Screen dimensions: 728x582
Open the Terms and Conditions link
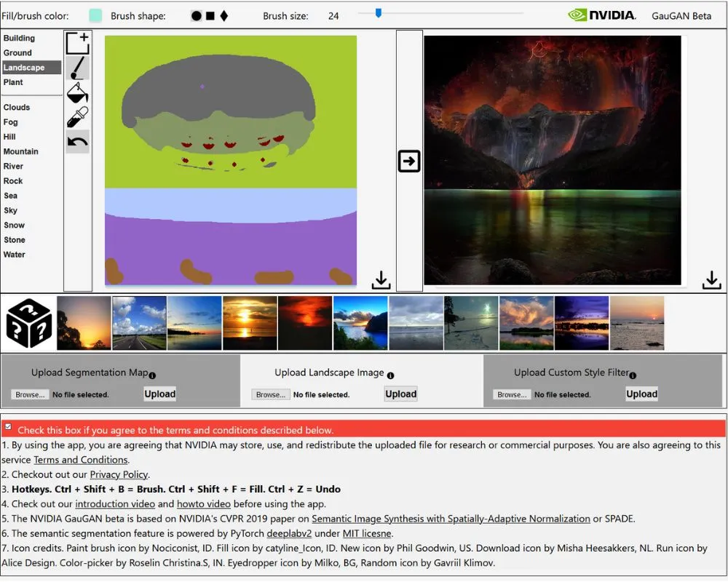point(81,460)
